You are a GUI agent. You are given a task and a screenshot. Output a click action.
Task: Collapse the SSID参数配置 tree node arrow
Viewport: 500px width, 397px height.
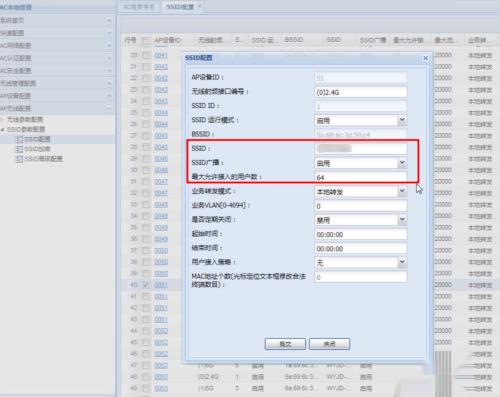3,129
